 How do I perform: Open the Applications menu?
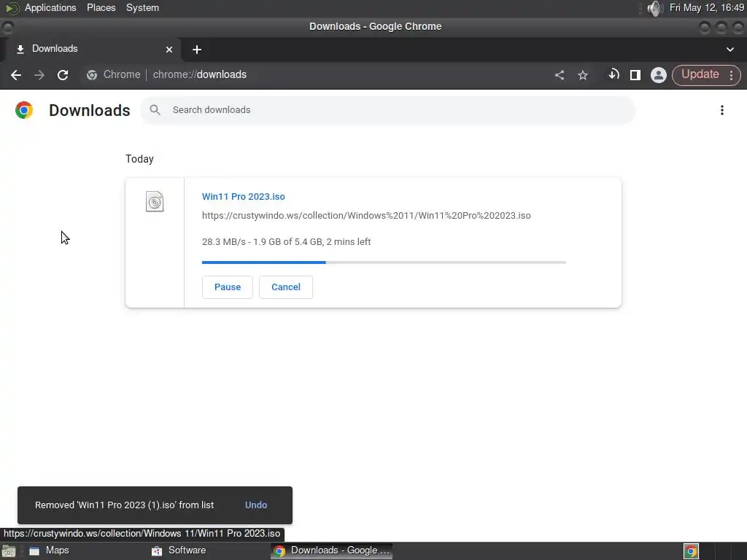pyautogui.click(x=50, y=7)
